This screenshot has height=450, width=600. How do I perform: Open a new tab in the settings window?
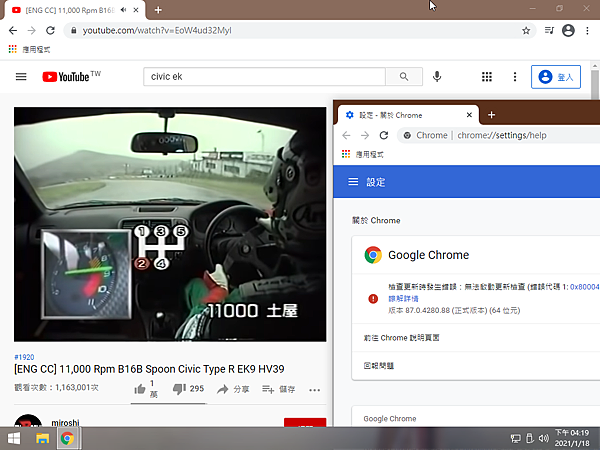click(x=492, y=115)
